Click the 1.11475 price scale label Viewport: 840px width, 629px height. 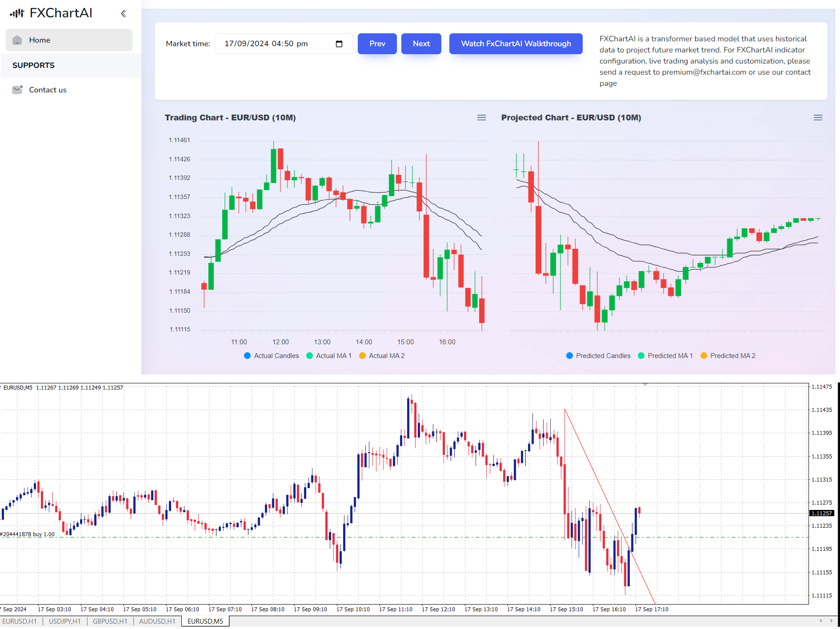point(821,386)
